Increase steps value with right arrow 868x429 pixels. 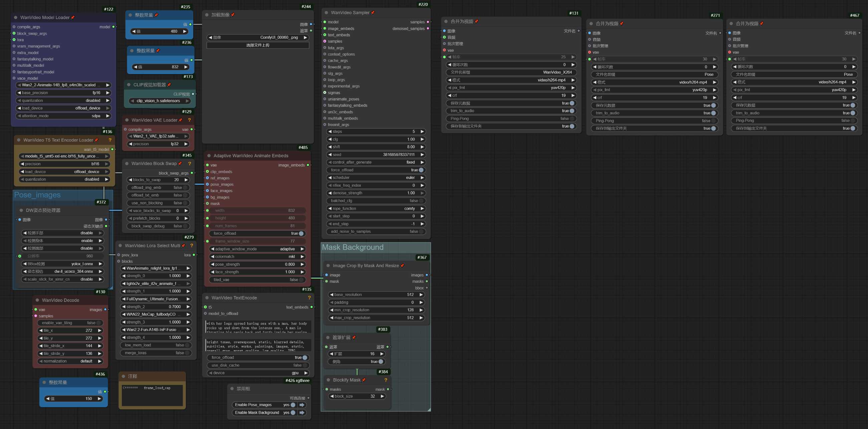[422, 132]
